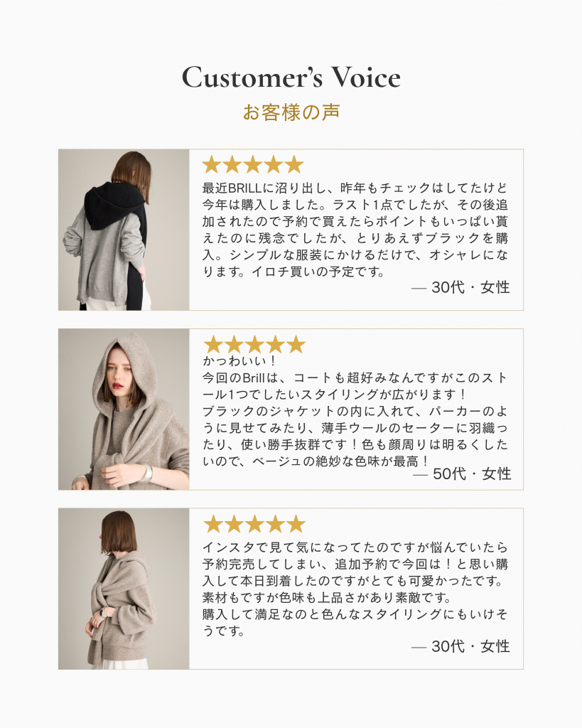
Task: Click the last star of the middle review
Action: click(x=296, y=345)
